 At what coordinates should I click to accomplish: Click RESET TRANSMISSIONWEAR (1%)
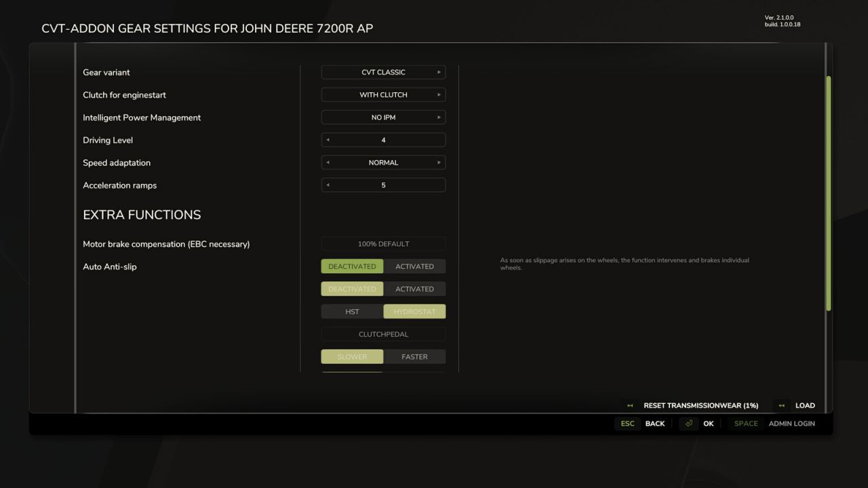[x=701, y=405]
